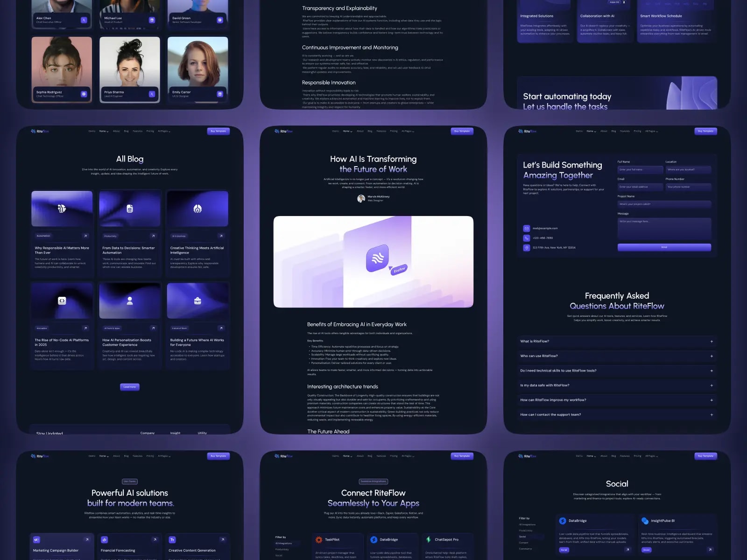Click the Load More button on the blog page
This screenshot has width=747, height=560.
tap(129, 387)
